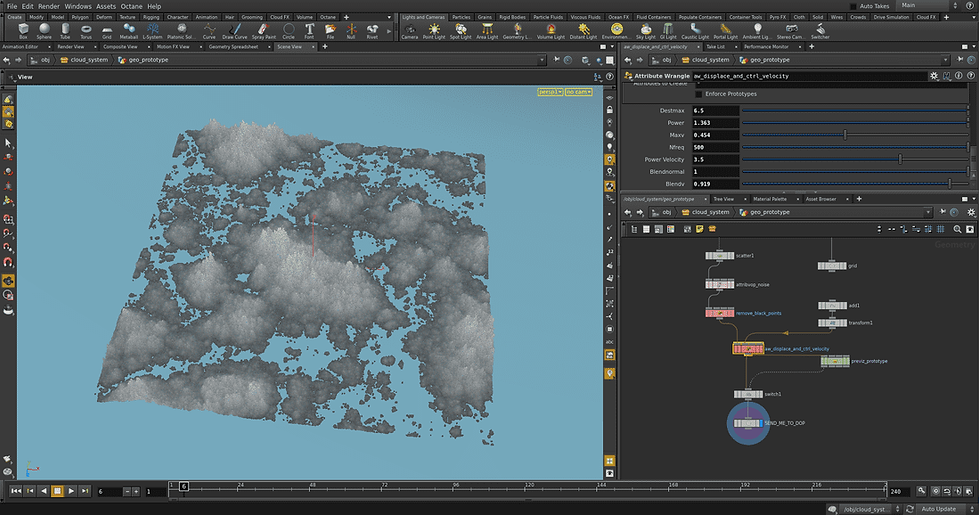
Task: Jump to the first frame
Action: pos(16,491)
